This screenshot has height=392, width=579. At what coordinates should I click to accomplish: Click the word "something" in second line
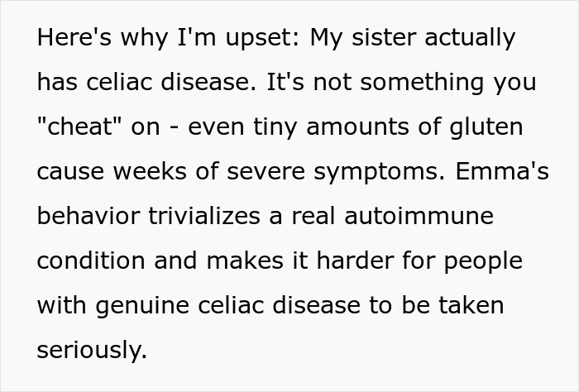(x=422, y=84)
